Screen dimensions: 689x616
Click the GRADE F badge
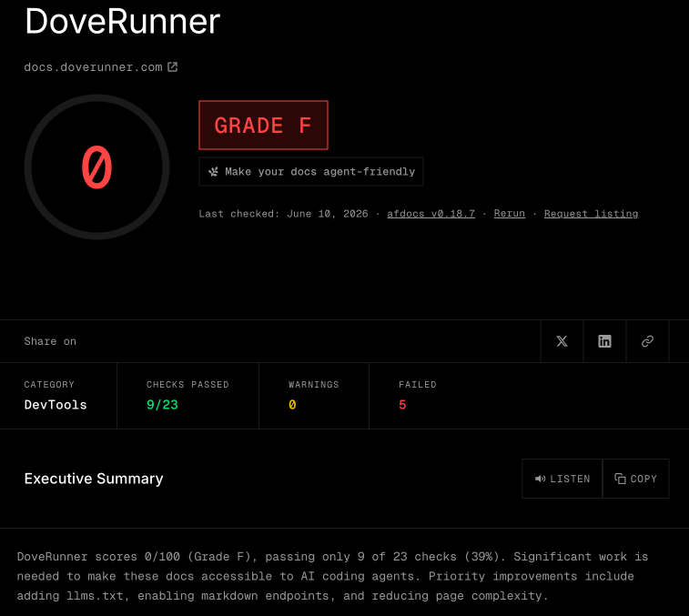coord(263,126)
